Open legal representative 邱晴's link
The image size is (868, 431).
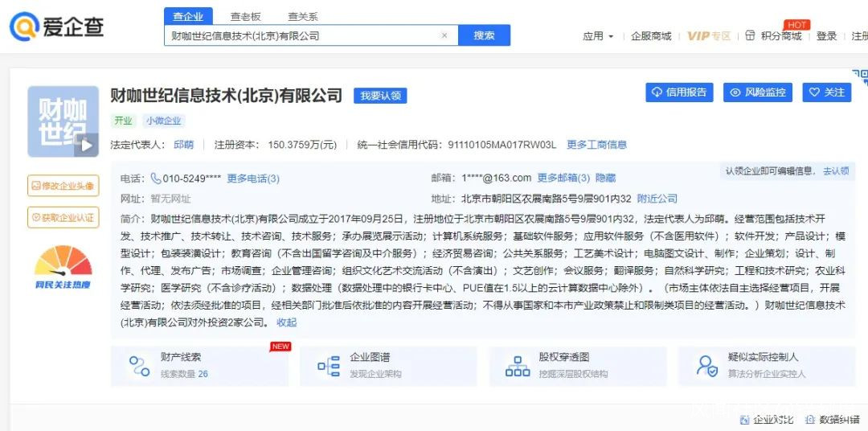184,145
